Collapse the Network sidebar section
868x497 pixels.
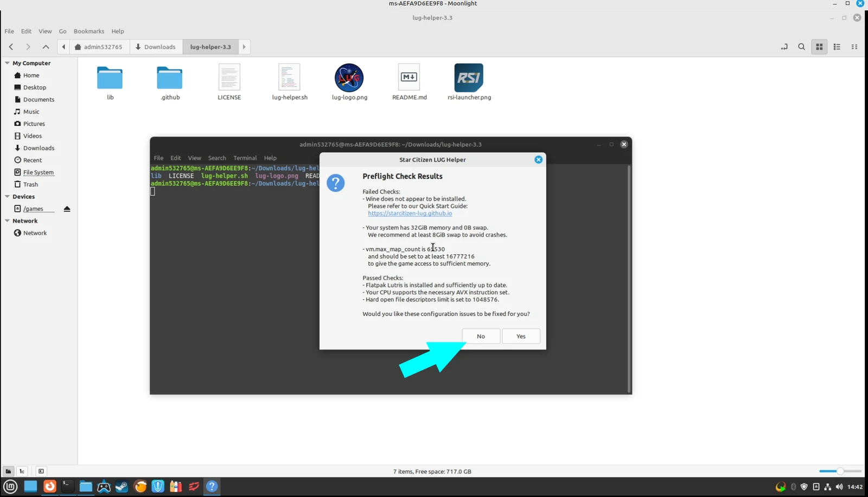[x=7, y=221]
